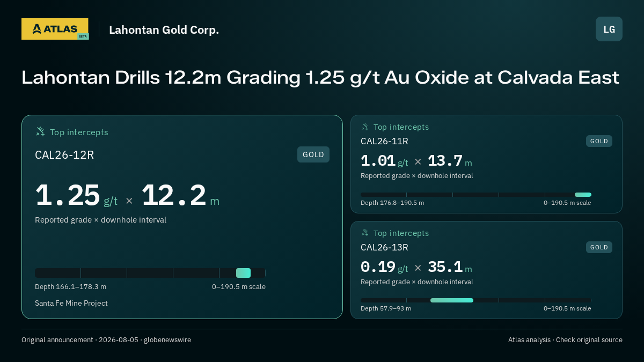Select the CAL26-12R hole name
This screenshot has height=362, width=644.
tap(64, 155)
